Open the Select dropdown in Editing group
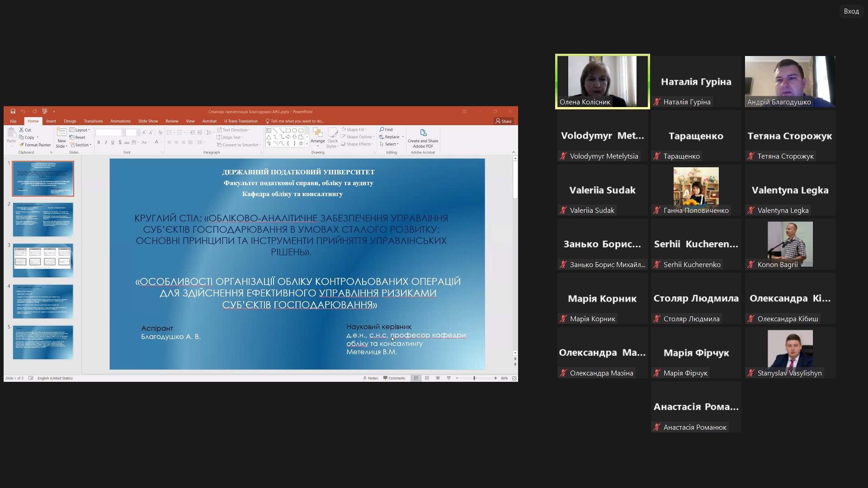 point(389,144)
